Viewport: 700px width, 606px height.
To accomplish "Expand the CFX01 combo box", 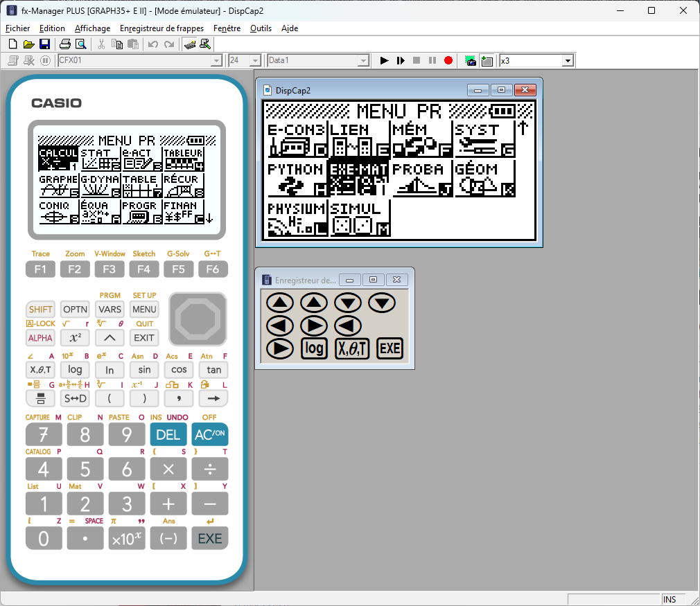I will (216, 61).
